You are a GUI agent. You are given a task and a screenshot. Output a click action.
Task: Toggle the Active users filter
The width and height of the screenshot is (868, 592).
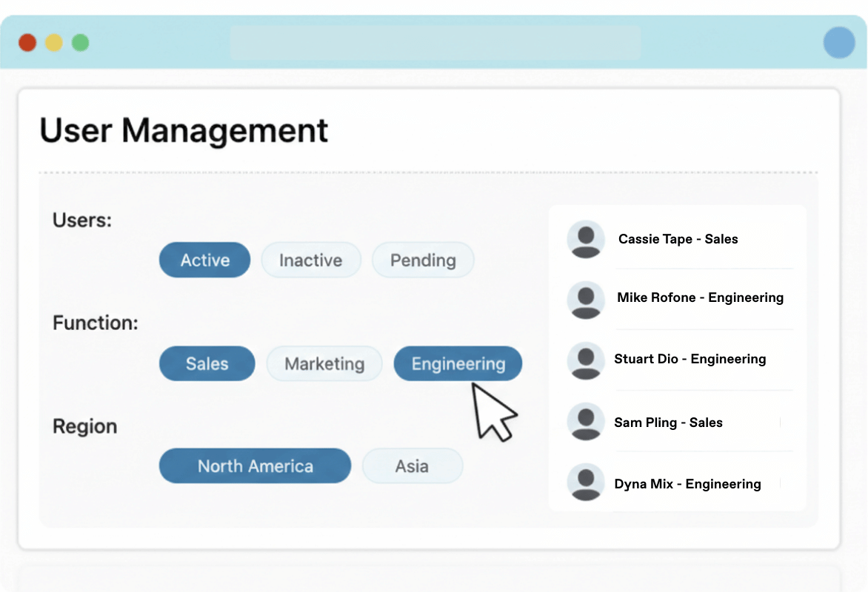[x=204, y=260]
